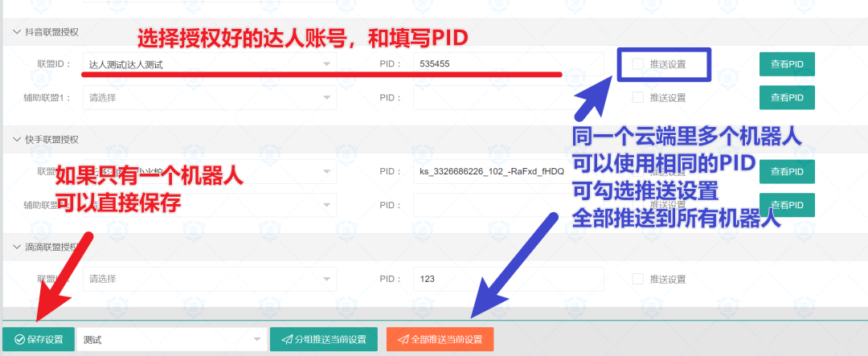The width and height of the screenshot is (868, 356).
Task: Collapse the 滴滴联盟授权 section chevron
Action: click(x=16, y=247)
